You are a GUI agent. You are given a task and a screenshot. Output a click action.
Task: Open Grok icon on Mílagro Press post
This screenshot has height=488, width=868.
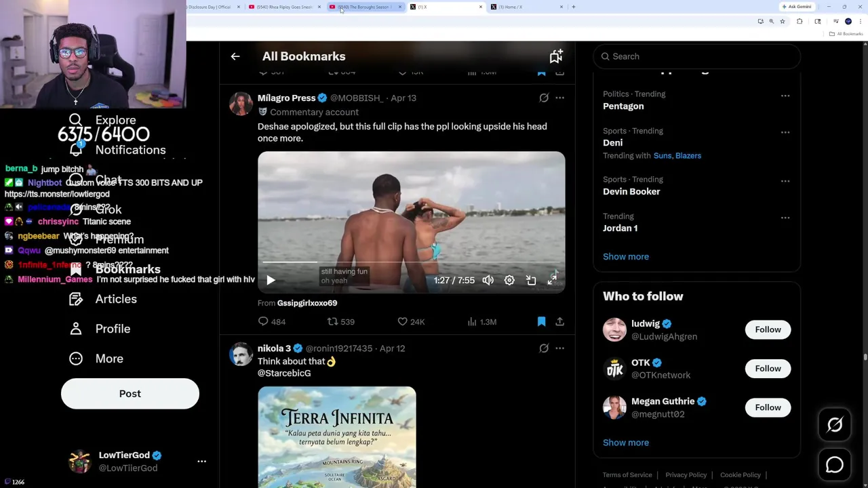544,98
